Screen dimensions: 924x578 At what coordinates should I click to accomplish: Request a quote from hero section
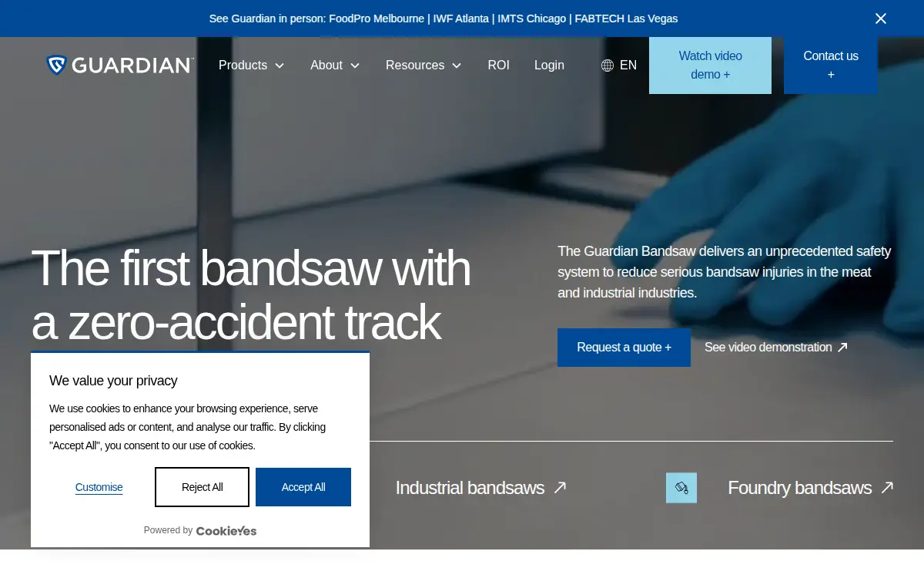coord(624,348)
